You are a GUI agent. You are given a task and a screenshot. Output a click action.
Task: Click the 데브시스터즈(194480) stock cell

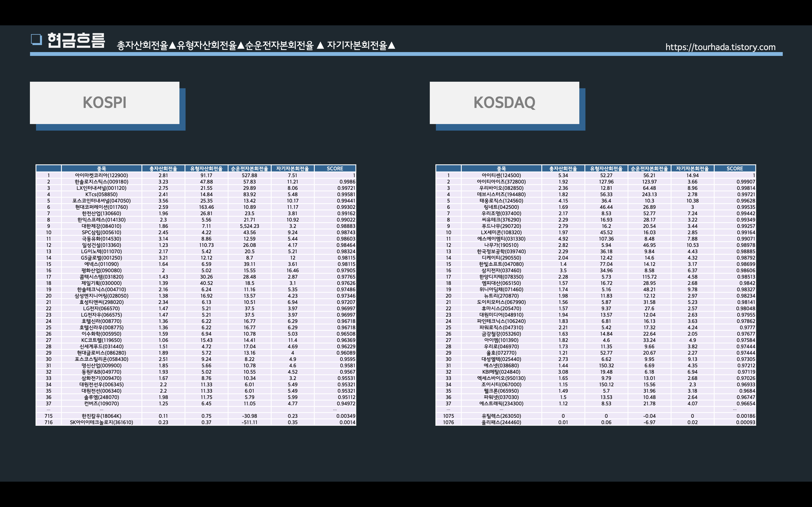[x=501, y=194]
